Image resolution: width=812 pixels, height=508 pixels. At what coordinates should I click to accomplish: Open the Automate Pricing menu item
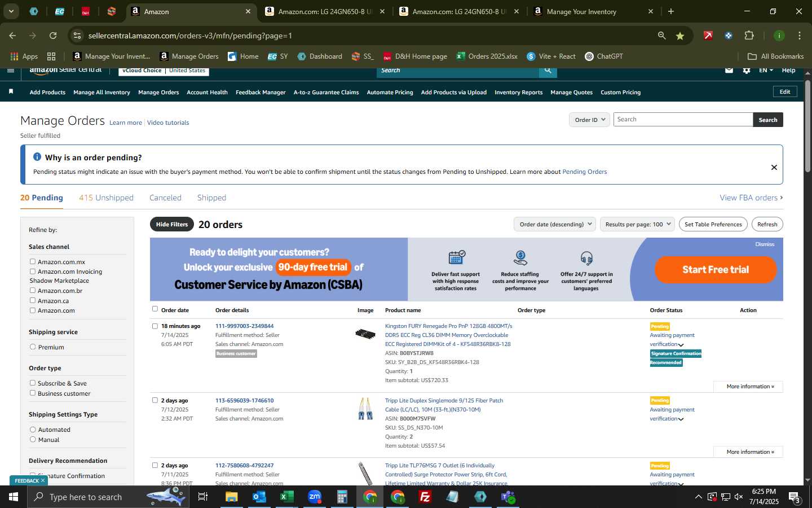[x=390, y=92]
